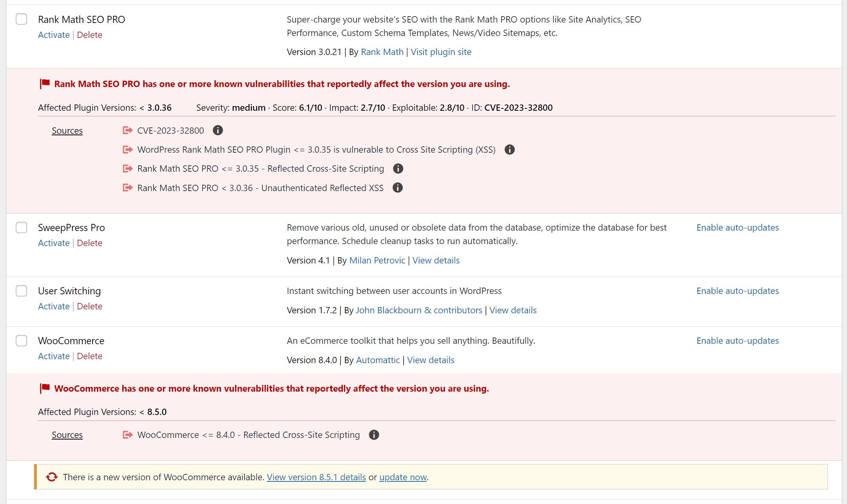Click external link arrow icon before CVE-2023-32800
Viewport: 847px width, 504px height.
[x=127, y=130]
